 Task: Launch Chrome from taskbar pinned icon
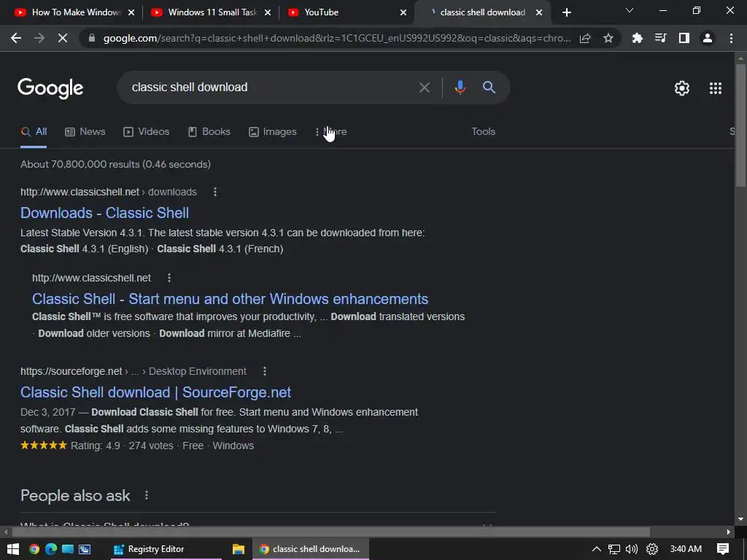coord(34,549)
